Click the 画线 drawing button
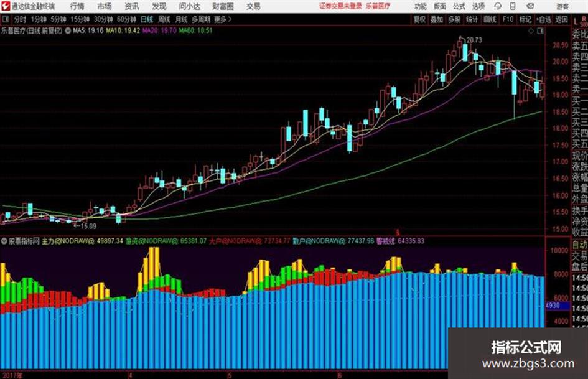This screenshot has height=379, width=588. 490,19
